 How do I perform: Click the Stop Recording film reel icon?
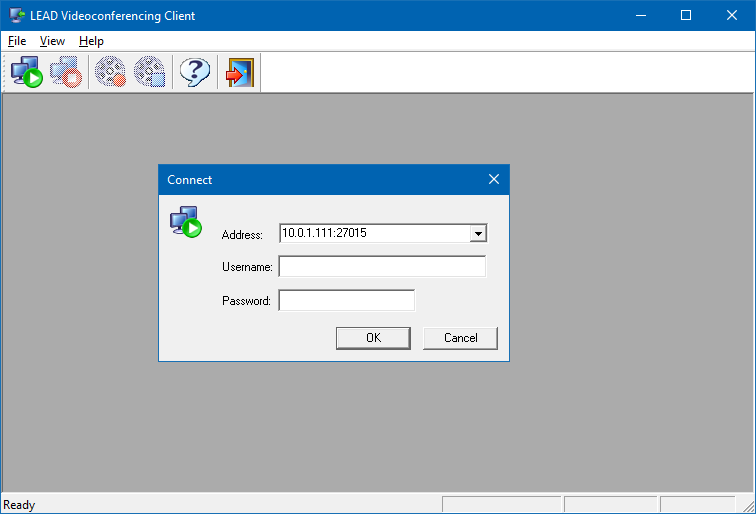pos(149,72)
